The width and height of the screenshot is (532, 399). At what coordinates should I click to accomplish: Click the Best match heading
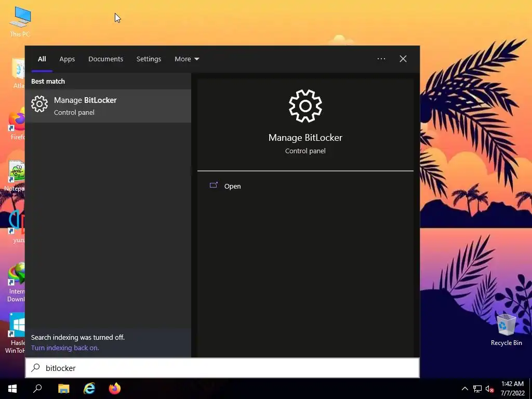tap(48, 82)
